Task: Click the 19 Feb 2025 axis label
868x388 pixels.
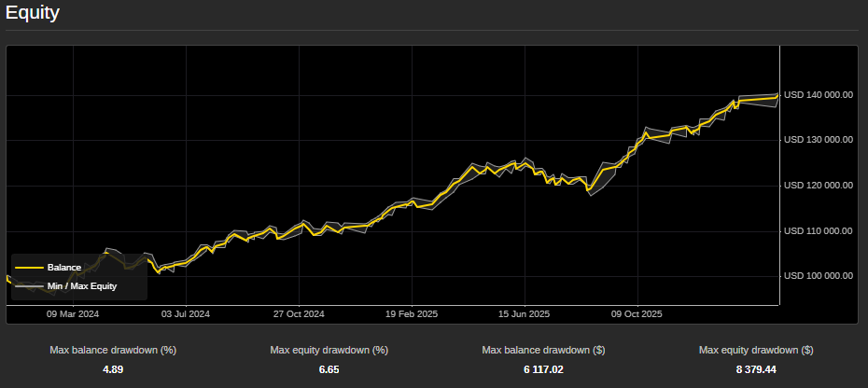Action: click(x=412, y=314)
